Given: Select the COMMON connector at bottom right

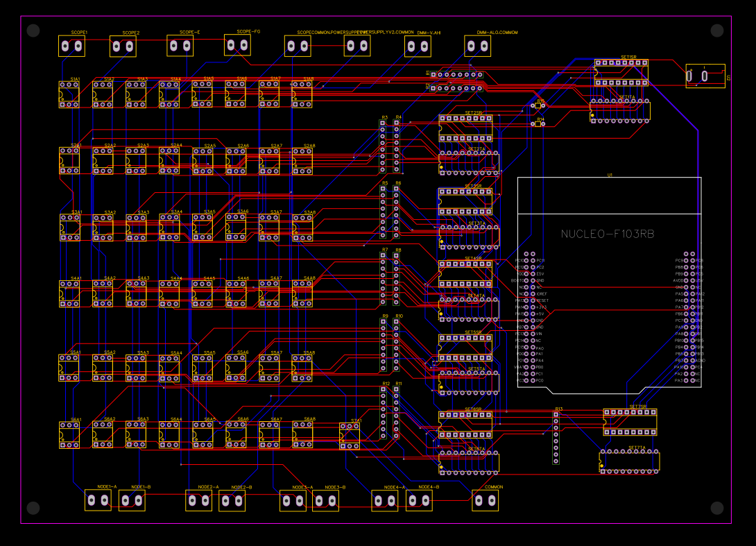Looking at the screenshot, I should click(x=486, y=500).
